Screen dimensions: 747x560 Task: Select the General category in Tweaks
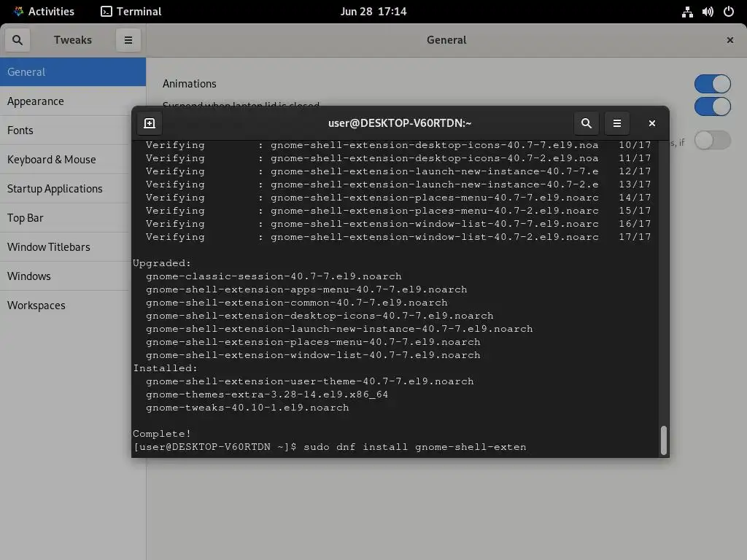click(x=73, y=72)
